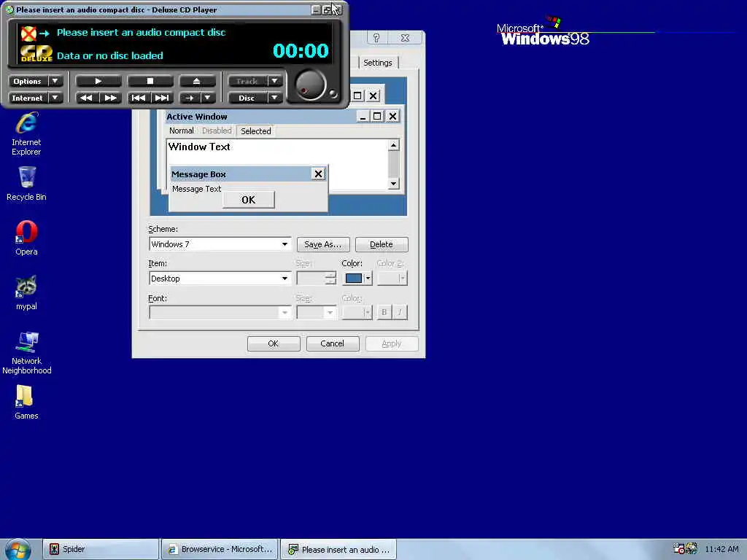The image size is (747, 560).
Task: Skip to previous track in CD Player
Action: (x=139, y=98)
